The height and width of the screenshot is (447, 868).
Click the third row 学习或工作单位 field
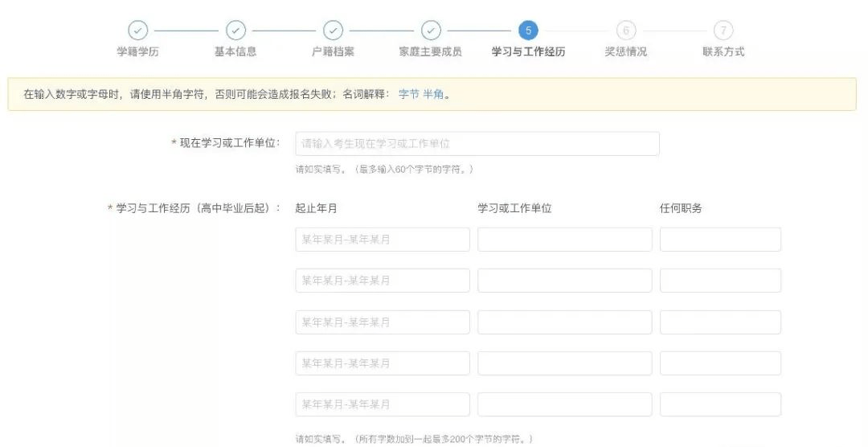564,322
